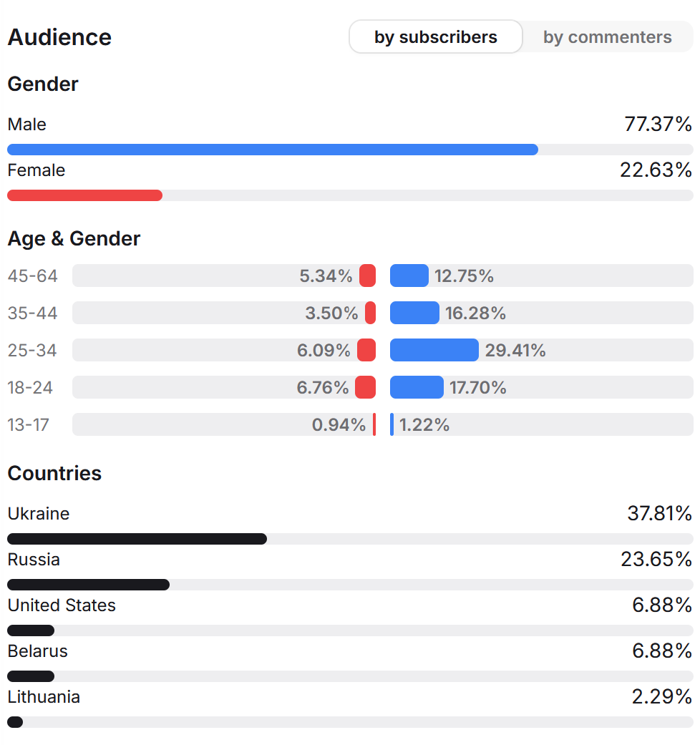Click the blue male bar for ages 45-64

coord(409,276)
